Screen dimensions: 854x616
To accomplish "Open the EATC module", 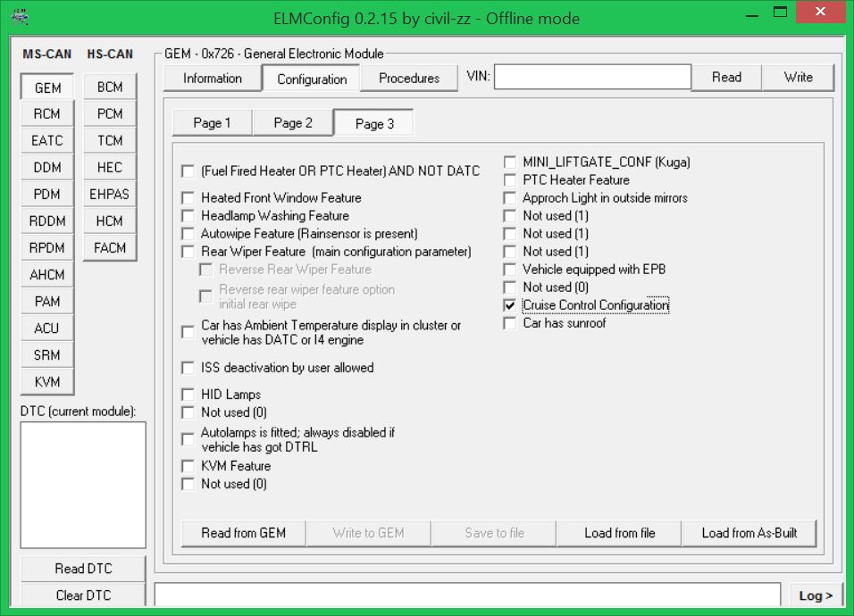I will pos(47,141).
